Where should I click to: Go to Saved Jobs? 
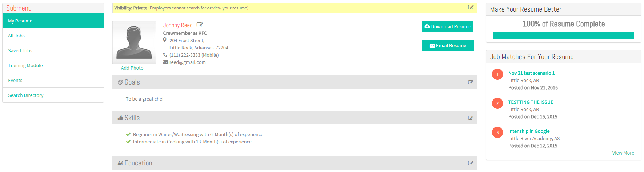tap(53, 50)
